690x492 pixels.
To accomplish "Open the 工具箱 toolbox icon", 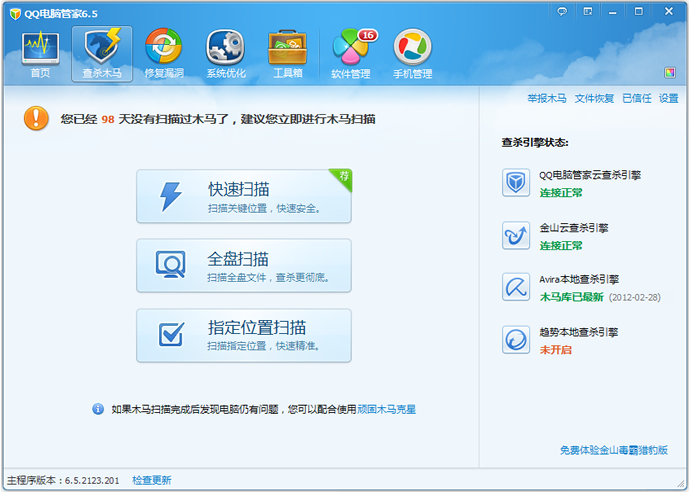I will click(287, 53).
